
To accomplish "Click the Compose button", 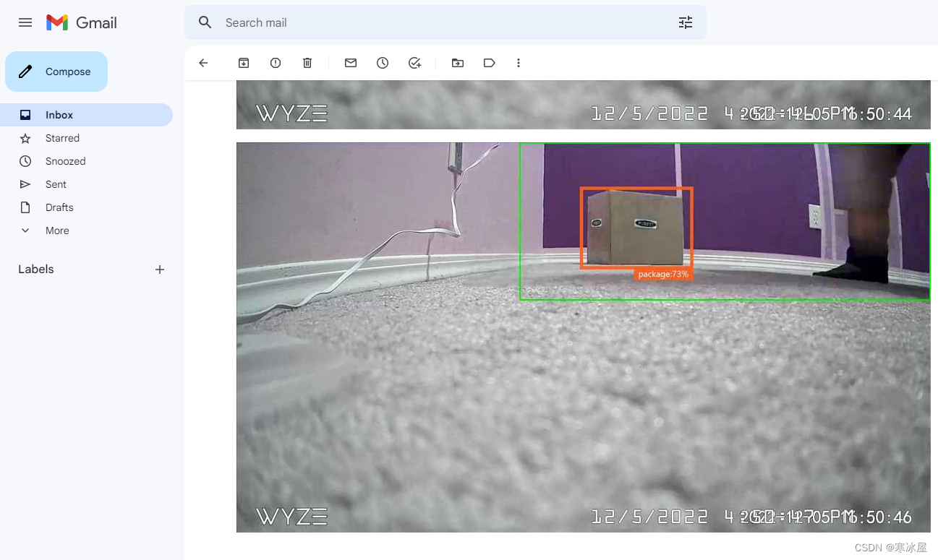I will click(56, 72).
